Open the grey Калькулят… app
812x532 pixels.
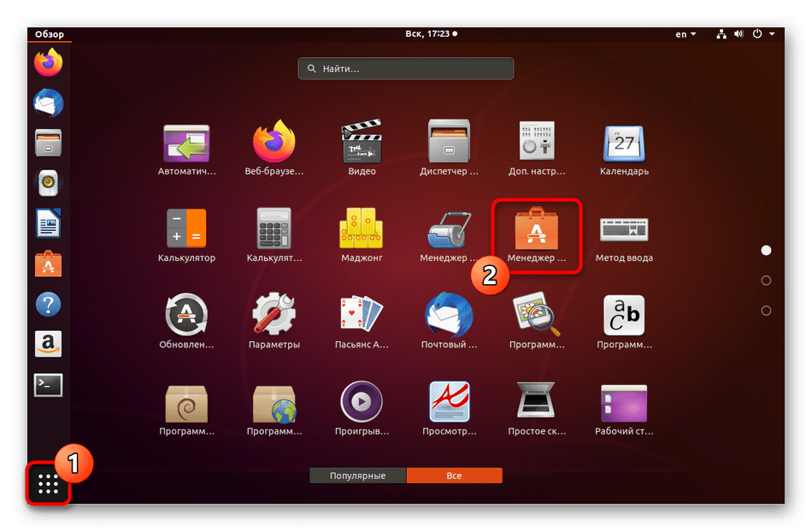point(274,236)
